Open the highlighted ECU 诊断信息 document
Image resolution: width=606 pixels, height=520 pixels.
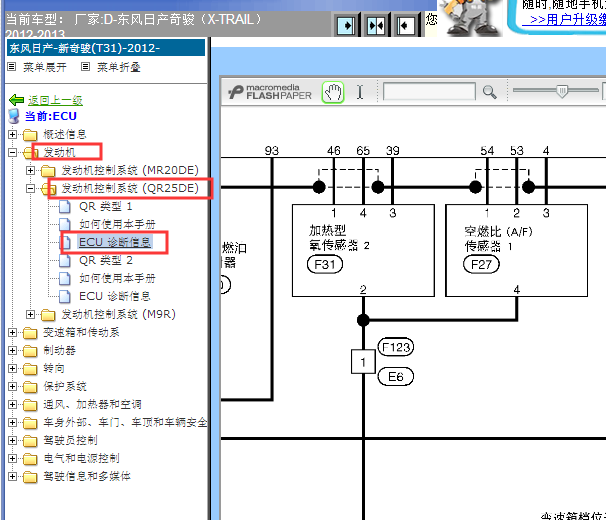coord(115,242)
